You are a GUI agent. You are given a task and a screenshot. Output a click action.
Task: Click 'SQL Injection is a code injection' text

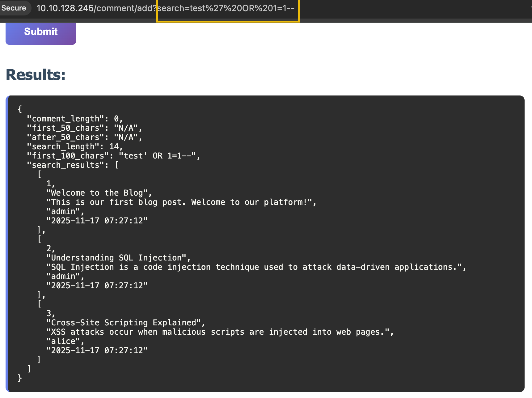[256, 267]
